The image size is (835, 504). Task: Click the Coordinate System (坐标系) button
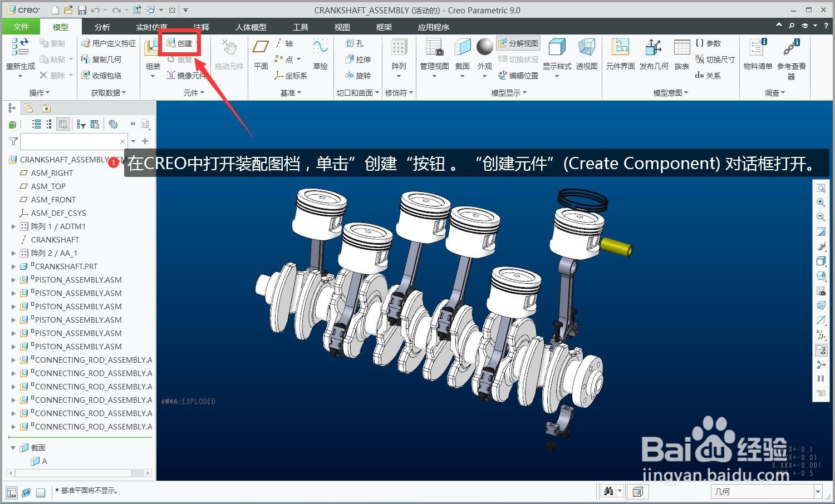point(291,76)
